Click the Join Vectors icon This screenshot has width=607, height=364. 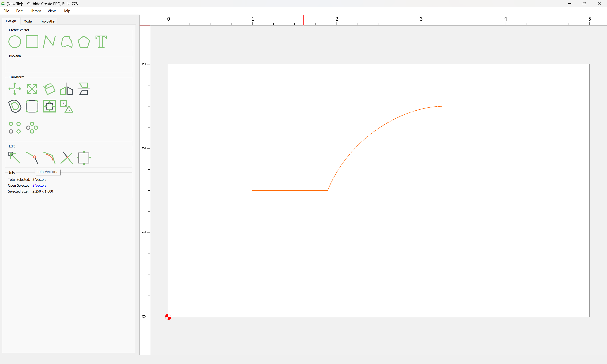(32, 158)
